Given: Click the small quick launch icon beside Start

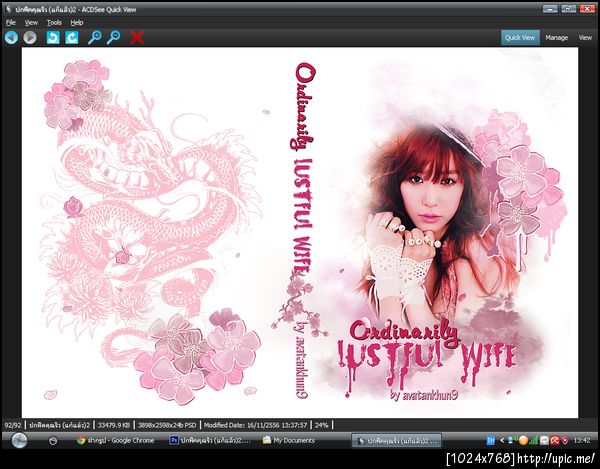Looking at the screenshot, I should (53, 441).
